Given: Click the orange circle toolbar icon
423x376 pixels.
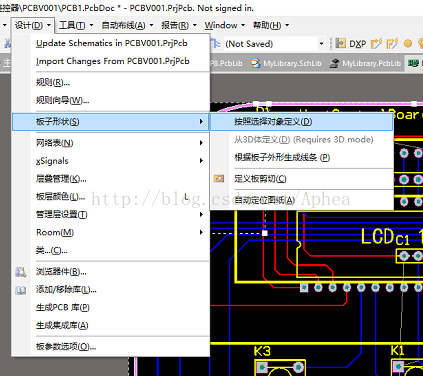Looking at the screenshot, I should (x=408, y=44).
